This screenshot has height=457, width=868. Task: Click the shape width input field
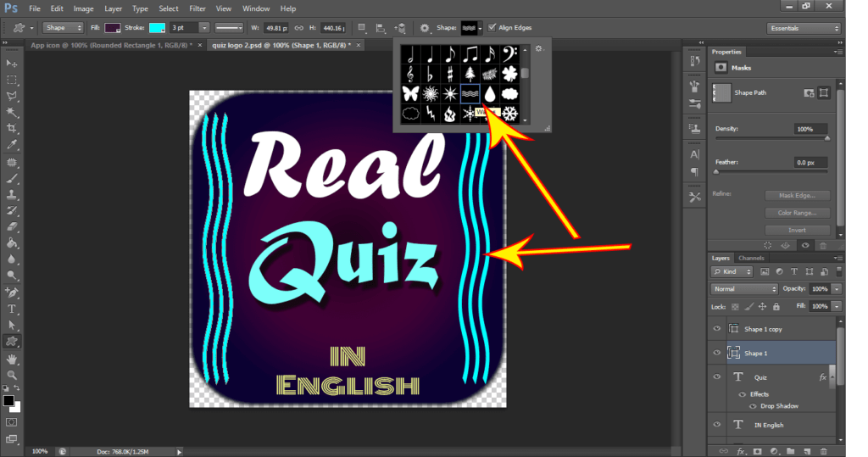pyautogui.click(x=276, y=28)
